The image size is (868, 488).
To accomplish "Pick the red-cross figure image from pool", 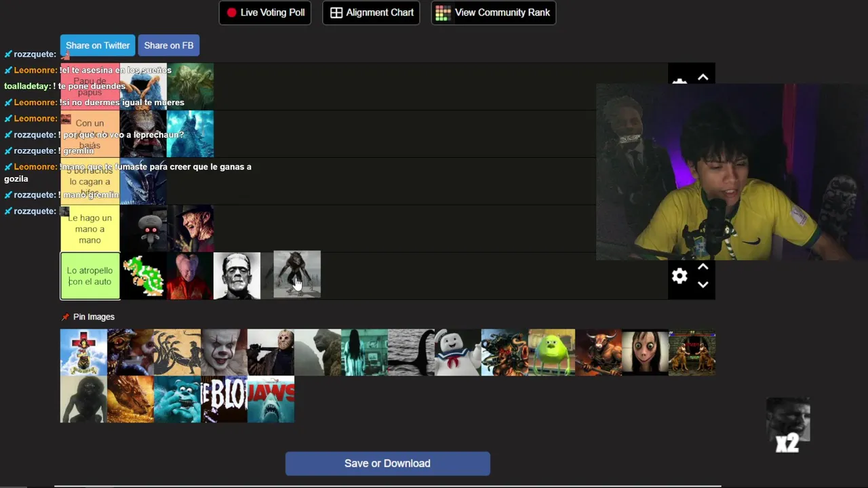I will (83, 352).
